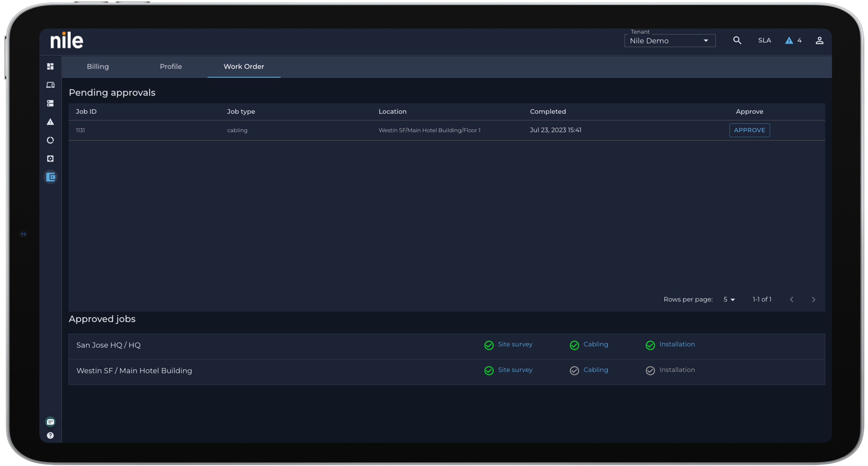
Task: Open Westin SF Cabling link
Action: [x=595, y=370]
